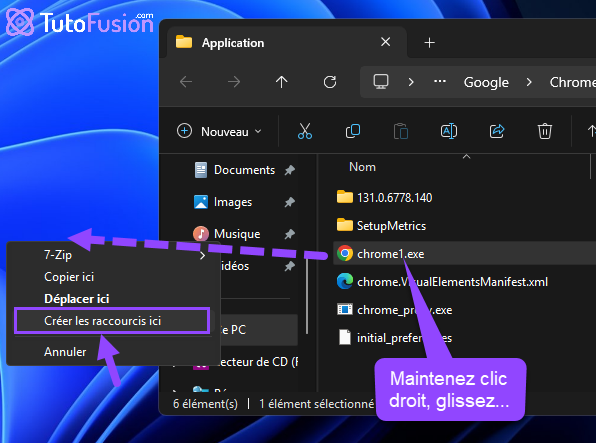Refresh the current folder
The height and width of the screenshot is (443, 596).
click(330, 82)
